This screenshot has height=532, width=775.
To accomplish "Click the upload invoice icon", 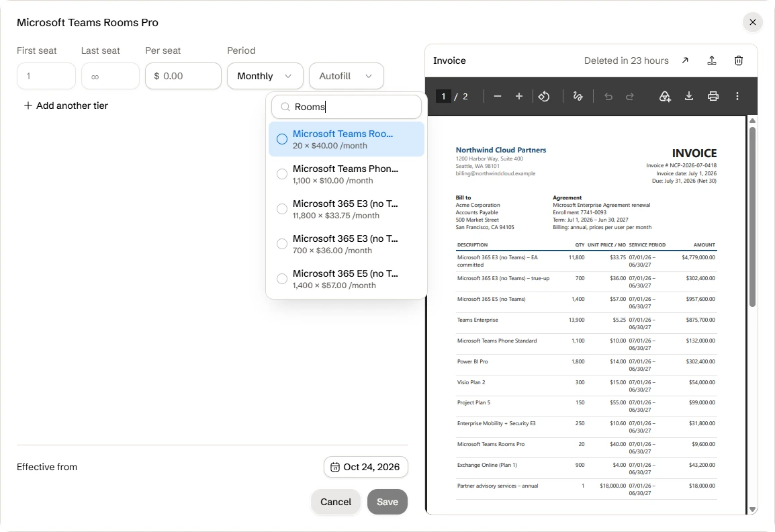I will coord(712,60).
